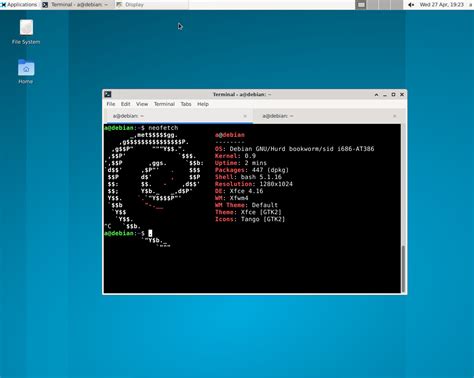Open the View menu in Terminal

[x=142, y=104]
